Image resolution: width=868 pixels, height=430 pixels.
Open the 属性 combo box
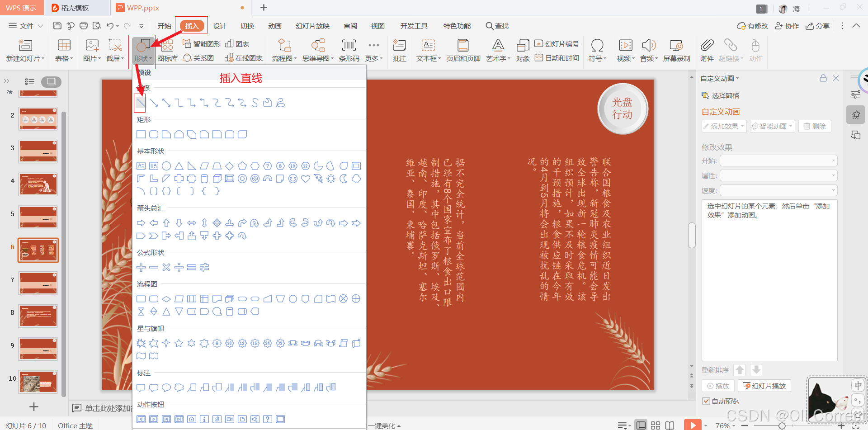click(778, 175)
